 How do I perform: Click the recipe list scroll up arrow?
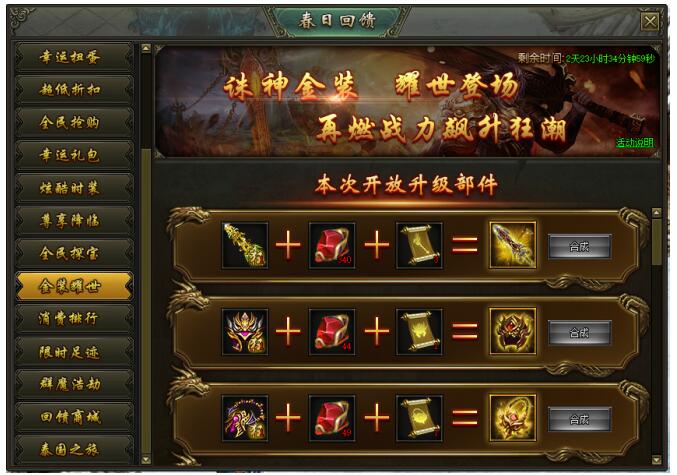(656, 212)
